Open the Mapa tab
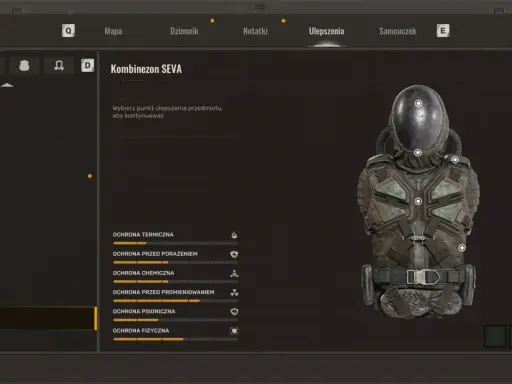Screen dimensions: 512x384 113,31
